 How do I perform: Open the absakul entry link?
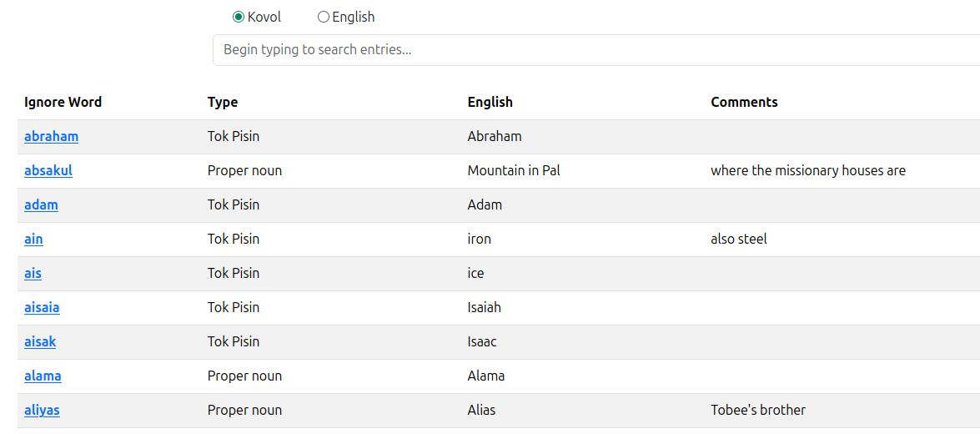click(48, 170)
